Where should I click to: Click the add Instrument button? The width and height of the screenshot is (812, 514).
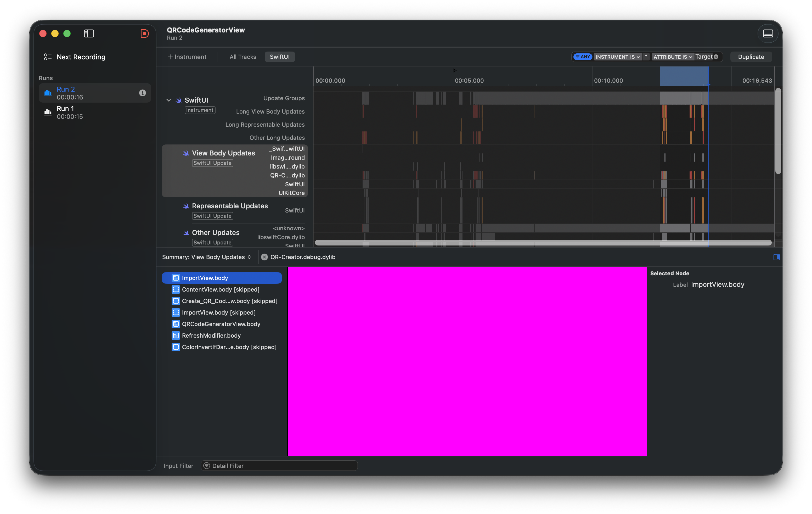tap(187, 57)
